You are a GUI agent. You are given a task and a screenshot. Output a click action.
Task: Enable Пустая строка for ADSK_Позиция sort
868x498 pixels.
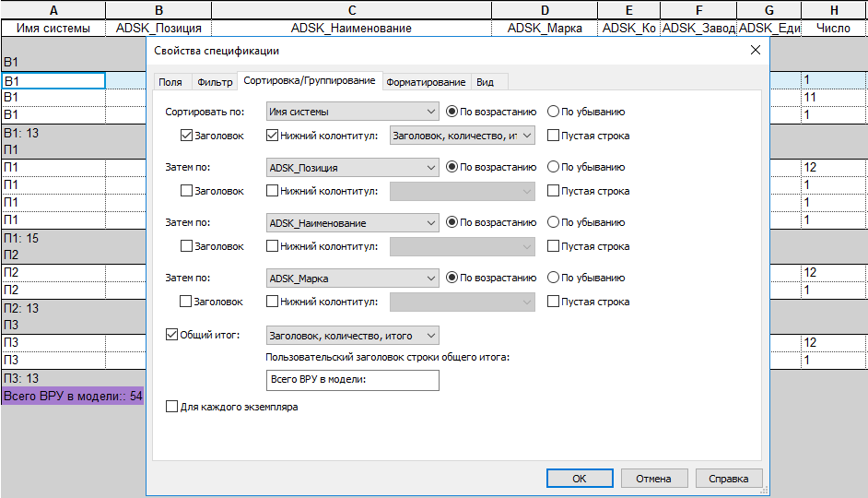tap(553, 191)
